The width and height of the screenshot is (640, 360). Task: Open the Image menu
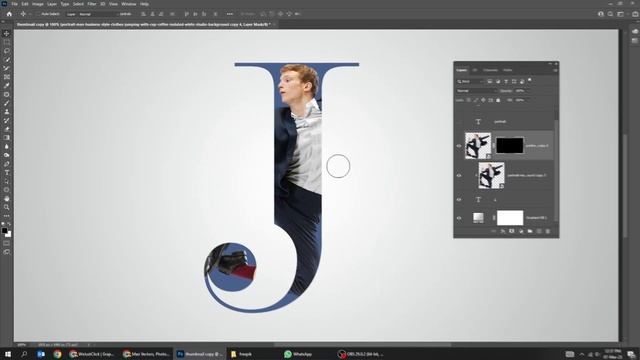tap(38, 4)
